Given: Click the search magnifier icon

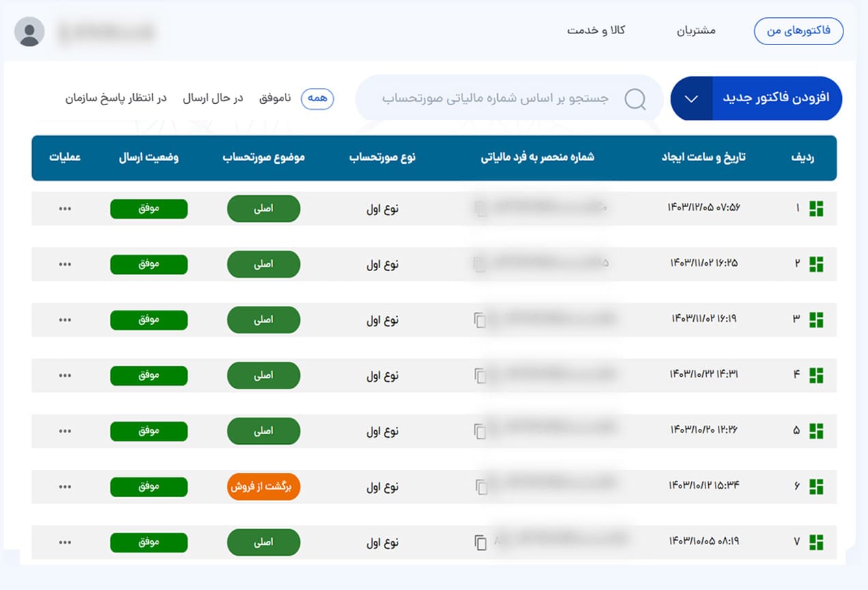Looking at the screenshot, I should coord(635,99).
